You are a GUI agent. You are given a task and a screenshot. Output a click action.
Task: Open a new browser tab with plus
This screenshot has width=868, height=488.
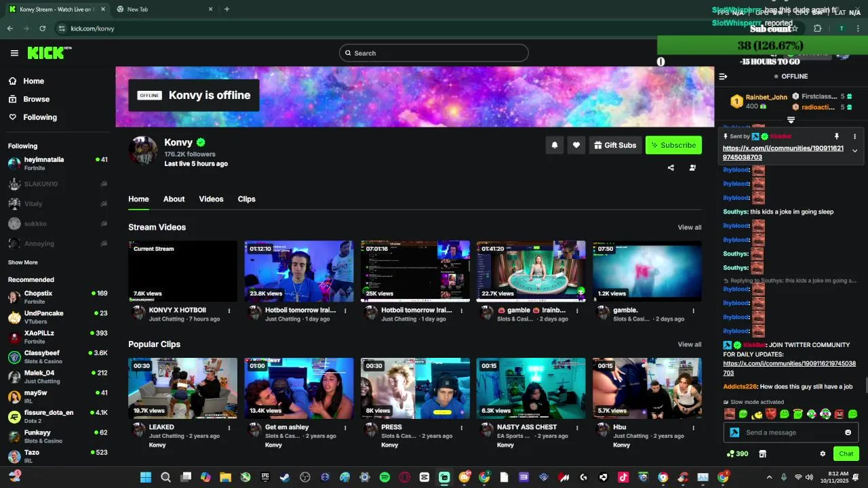tap(226, 9)
